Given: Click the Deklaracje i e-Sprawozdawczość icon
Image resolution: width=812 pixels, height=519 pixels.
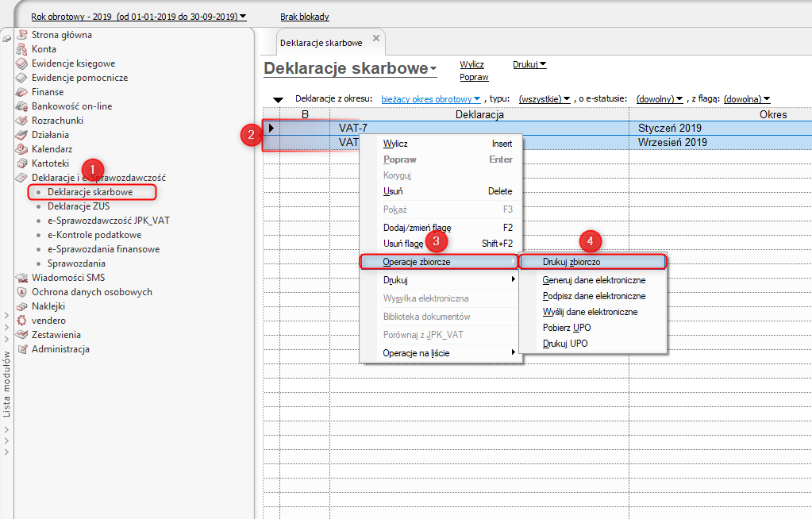Looking at the screenshot, I should pos(21,178).
